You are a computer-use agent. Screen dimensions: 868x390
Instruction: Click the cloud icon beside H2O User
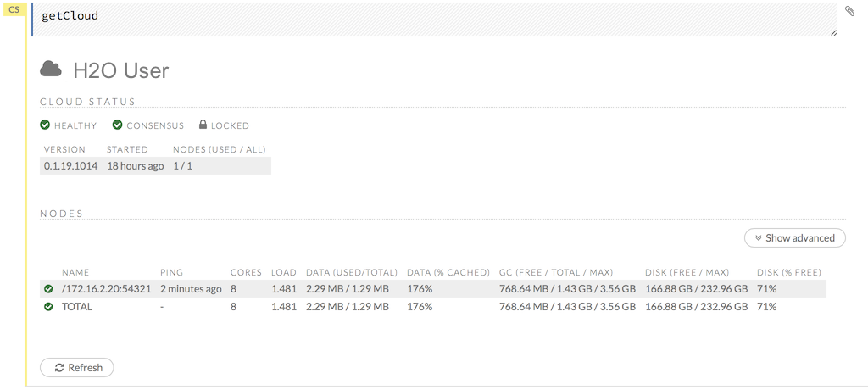pyautogui.click(x=51, y=70)
